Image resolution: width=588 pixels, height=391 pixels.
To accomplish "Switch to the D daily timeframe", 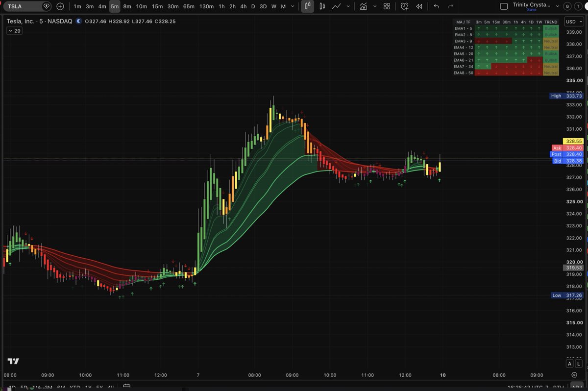I will (253, 6).
